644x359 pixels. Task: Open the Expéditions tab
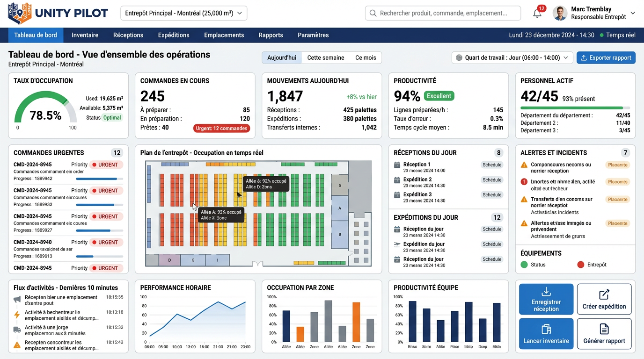pos(174,35)
